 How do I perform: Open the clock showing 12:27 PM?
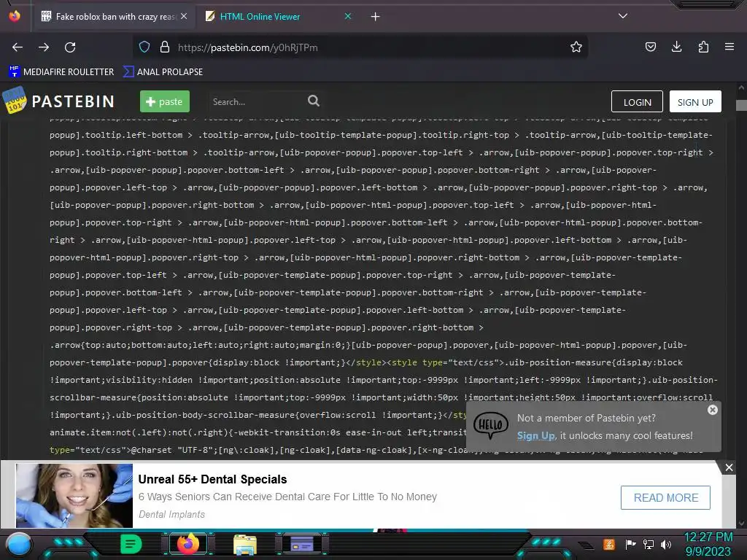point(708,544)
